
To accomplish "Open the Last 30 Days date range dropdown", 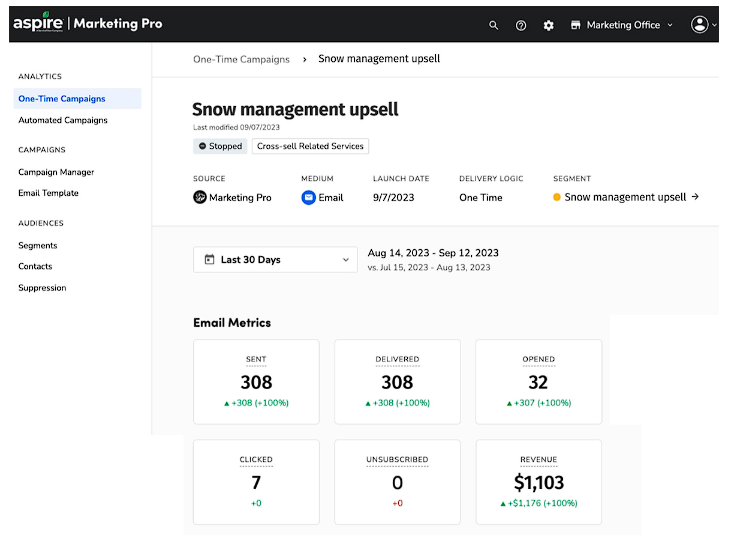I will (x=275, y=259).
